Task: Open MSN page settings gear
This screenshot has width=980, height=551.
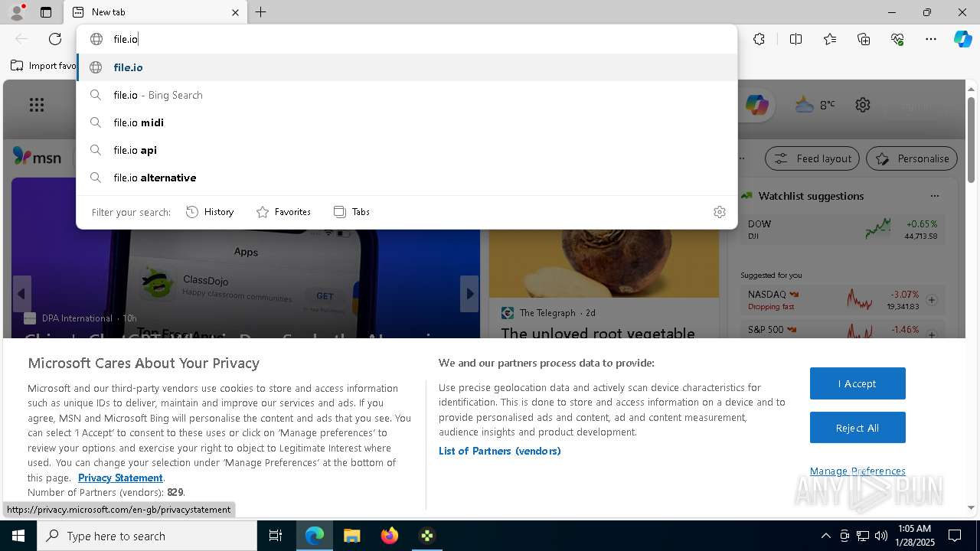Action: [x=863, y=105]
